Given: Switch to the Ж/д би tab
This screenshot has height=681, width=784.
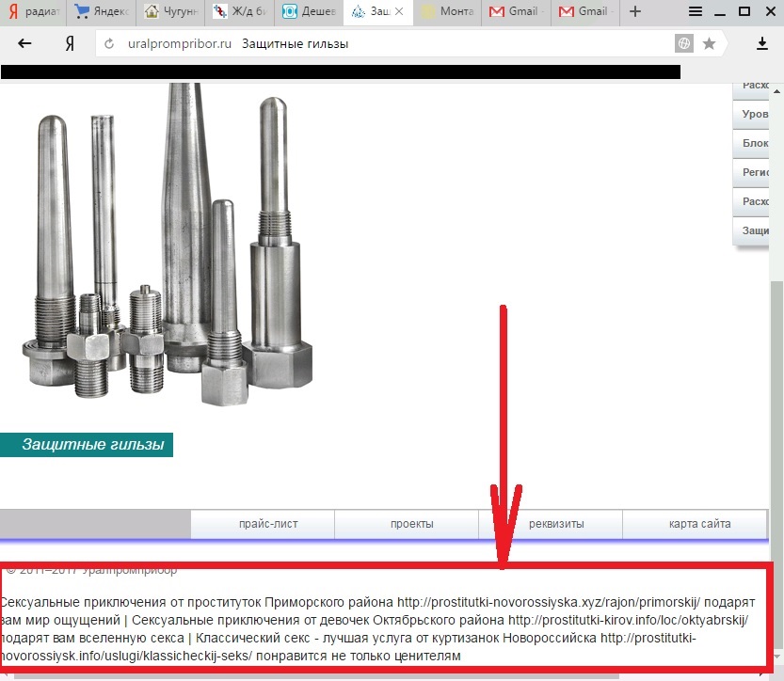Looking at the screenshot, I should (238, 12).
